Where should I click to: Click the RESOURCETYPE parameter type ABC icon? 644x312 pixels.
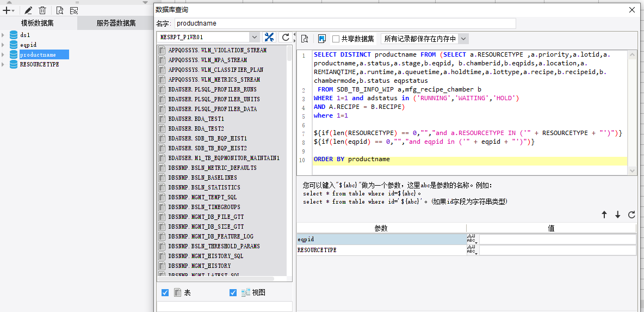[x=472, y=250]
